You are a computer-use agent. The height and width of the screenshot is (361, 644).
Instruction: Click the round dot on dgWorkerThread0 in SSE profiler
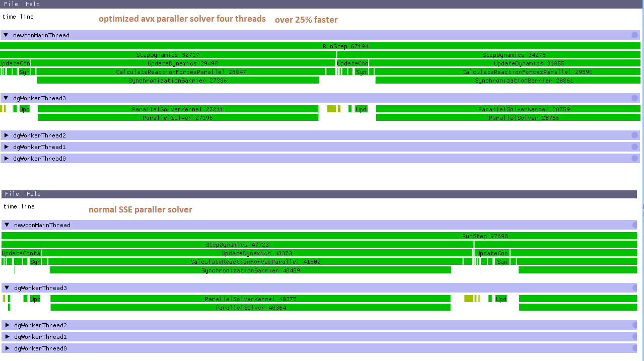pos(634,348)
